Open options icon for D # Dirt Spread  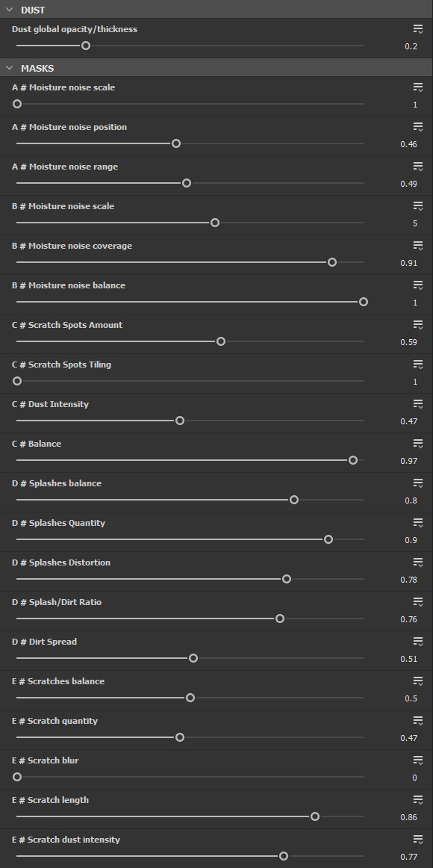coord(418,642)
